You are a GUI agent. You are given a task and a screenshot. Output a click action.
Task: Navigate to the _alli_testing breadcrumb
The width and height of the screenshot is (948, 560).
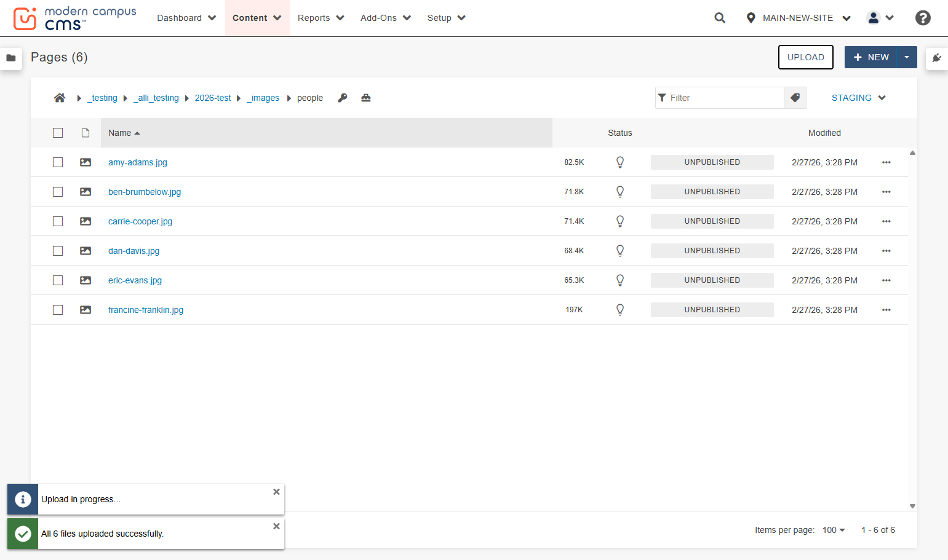click(156, 98)
